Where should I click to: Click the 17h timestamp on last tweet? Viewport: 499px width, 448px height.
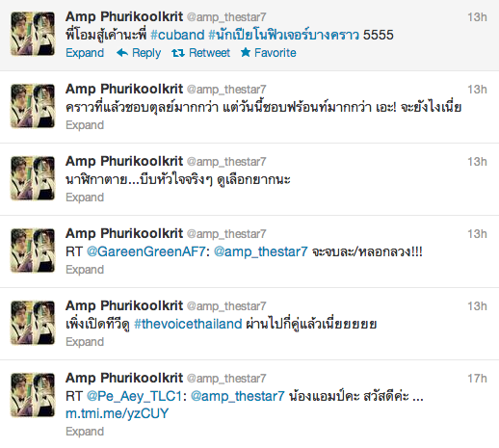pos(477,379)
